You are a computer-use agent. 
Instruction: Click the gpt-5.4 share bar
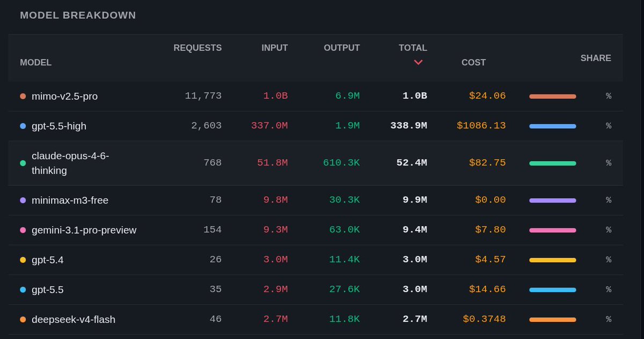pos(553,260)
